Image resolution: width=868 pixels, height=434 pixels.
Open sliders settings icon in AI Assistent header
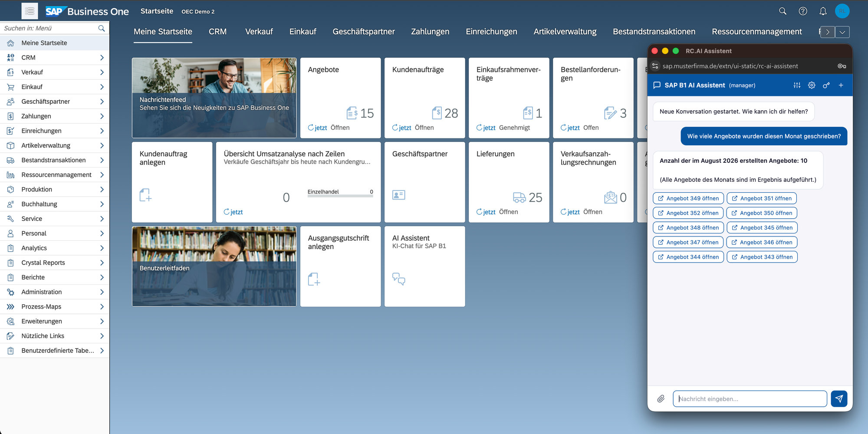797,85
